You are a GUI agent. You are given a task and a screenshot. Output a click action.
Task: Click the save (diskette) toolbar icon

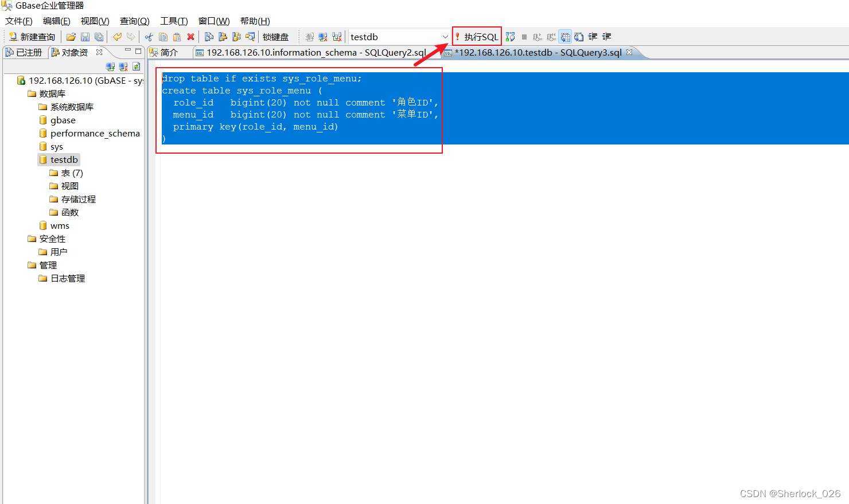point(85,36)
